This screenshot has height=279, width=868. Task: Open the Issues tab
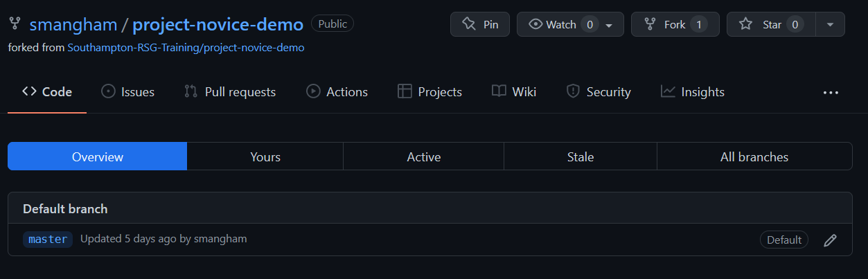point(128,92)
